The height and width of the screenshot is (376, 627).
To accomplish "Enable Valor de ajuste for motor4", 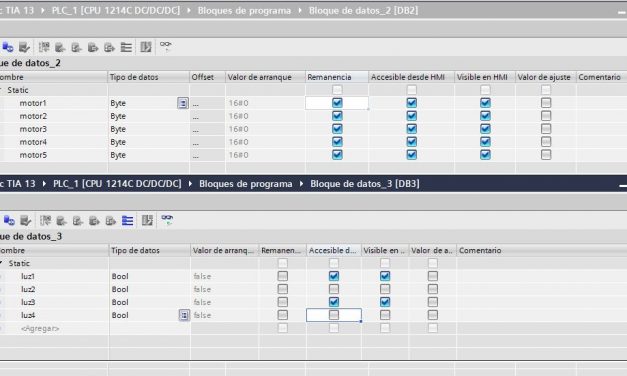I will (546, 142).
